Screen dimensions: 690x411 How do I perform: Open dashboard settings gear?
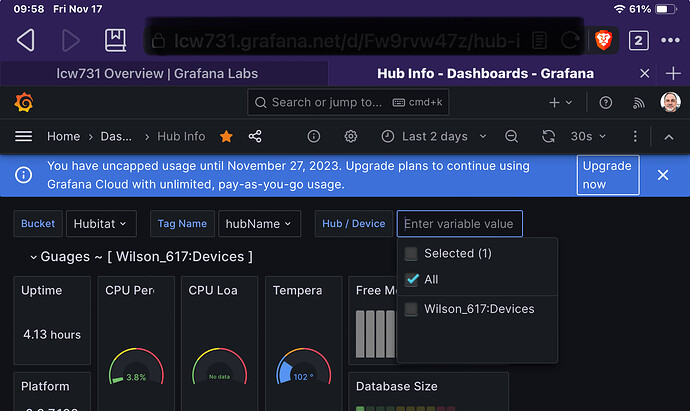[351, 136]
